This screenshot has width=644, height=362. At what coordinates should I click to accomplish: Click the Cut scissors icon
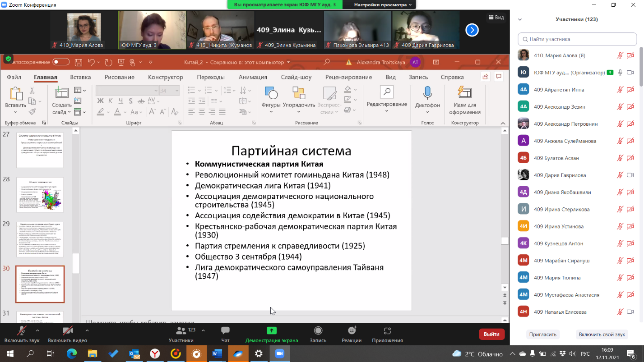click(32, 91)
